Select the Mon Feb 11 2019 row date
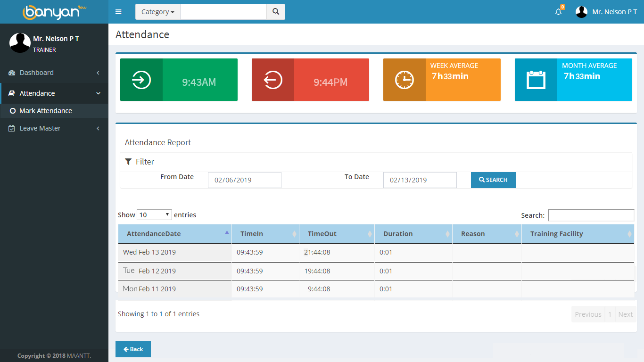644x362 pixels. 149,288
